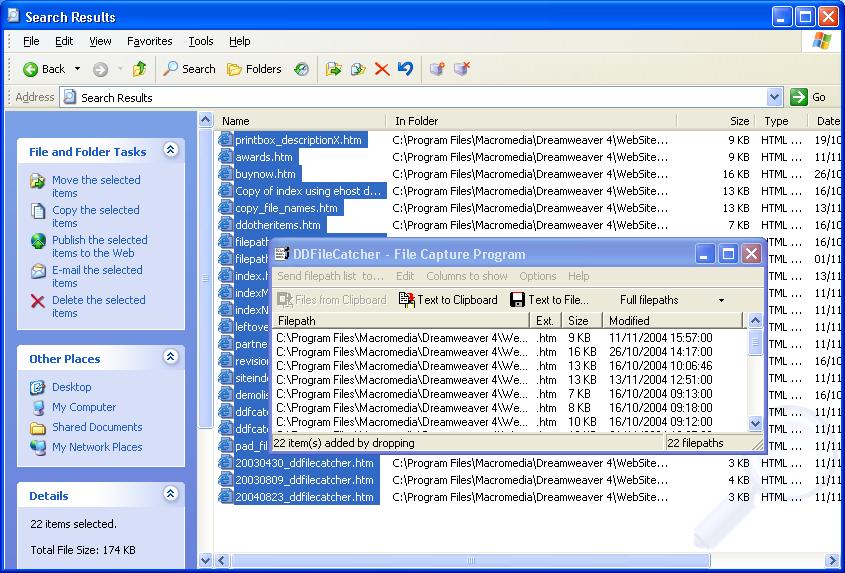The image size is (845, 573).
Task: Open Shared Documents in Other Places
Action: (97, 427)
